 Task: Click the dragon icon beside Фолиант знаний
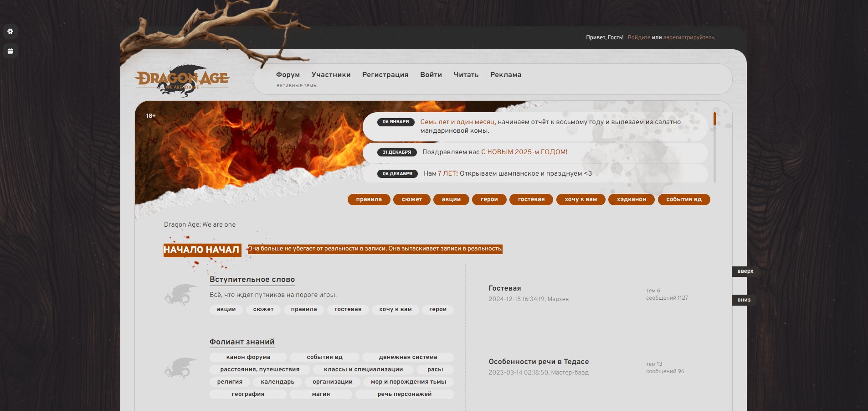point(180,368)
